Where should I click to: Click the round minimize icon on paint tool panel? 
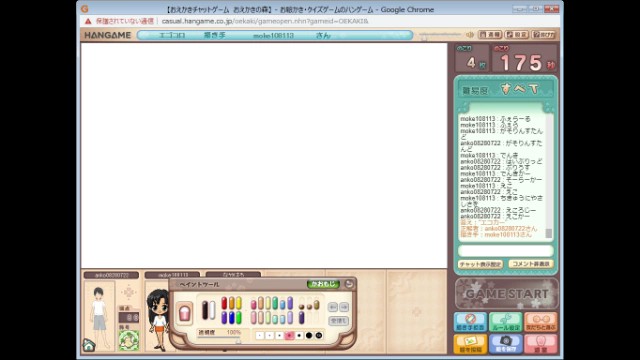coord(349,284)
